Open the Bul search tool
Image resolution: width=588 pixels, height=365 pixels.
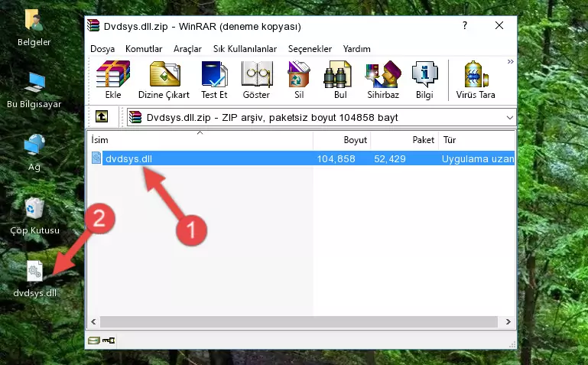pos(339,80)
